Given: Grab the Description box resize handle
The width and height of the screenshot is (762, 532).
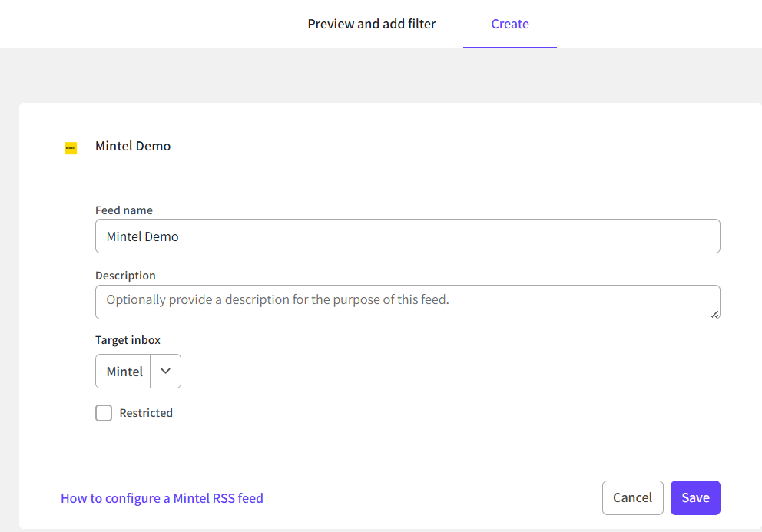Looking at the screenshot, I should 715,314.
